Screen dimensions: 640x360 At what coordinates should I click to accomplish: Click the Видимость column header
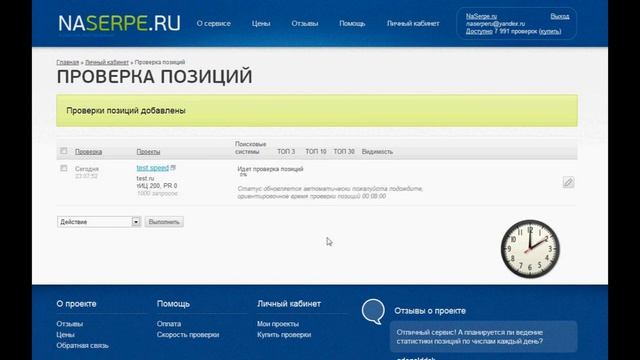pos(377,151)
